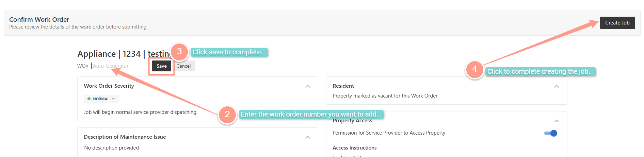Collapse the Property Access section

click(557, 121)
